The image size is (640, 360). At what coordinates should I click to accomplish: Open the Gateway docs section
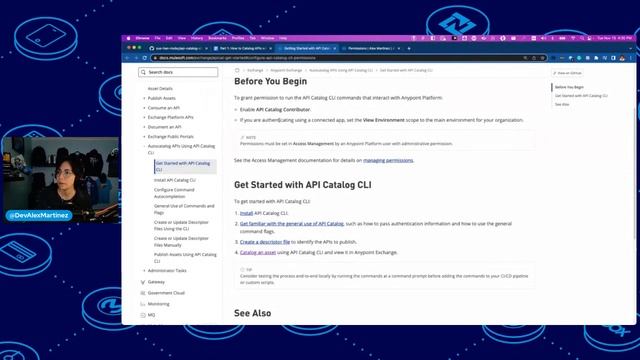click(156, 282)
